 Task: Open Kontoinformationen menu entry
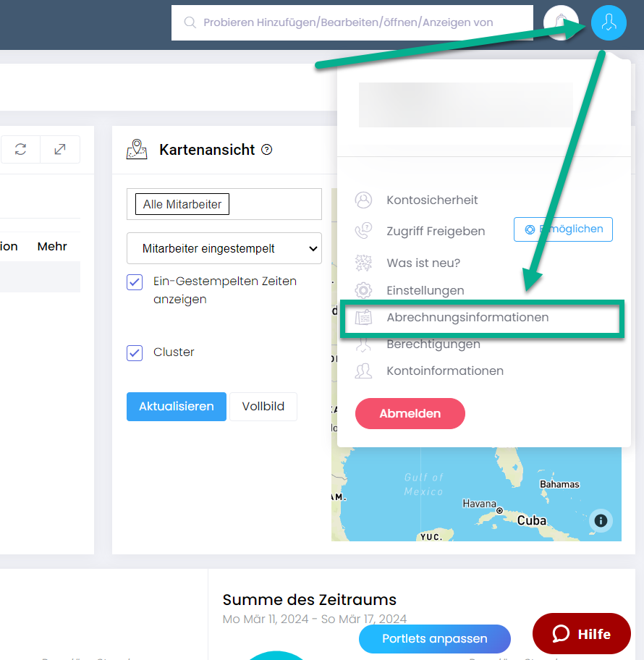[445, 371]
